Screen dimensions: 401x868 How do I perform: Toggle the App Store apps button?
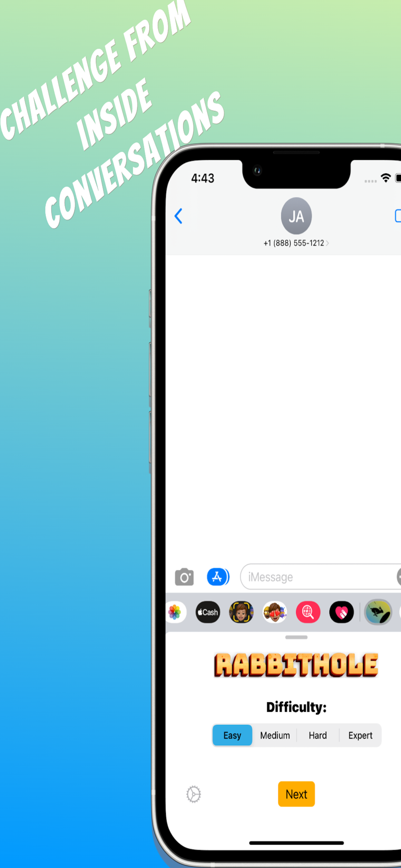click(x=218, y=577)
